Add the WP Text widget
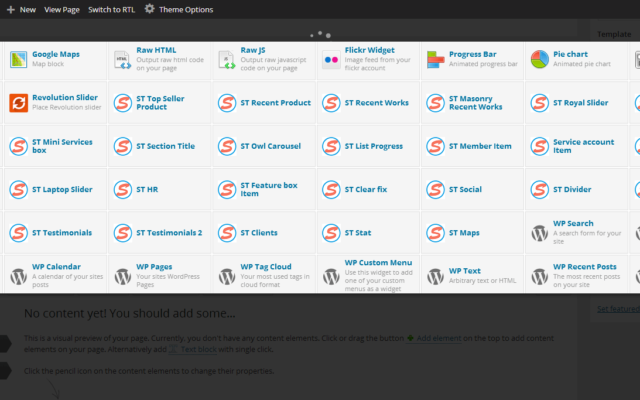This screenshot has height=400, width=640. click(472, 274)
